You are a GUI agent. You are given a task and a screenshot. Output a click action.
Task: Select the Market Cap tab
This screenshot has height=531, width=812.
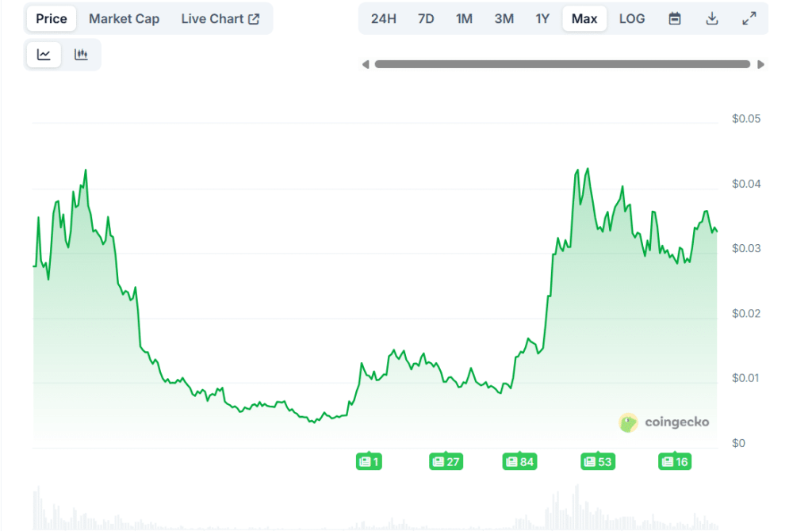124,18
